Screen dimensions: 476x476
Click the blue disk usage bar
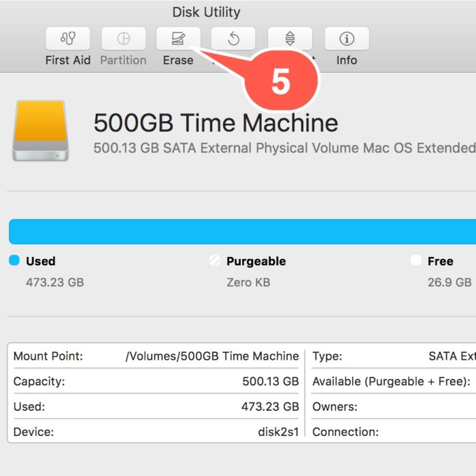pos(242,231)
